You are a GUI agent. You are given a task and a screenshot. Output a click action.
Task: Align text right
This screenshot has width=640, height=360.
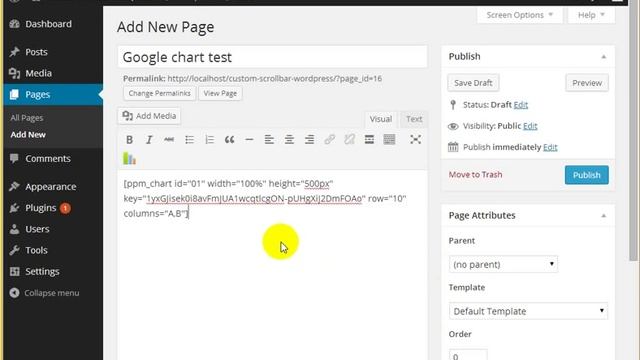309,140
